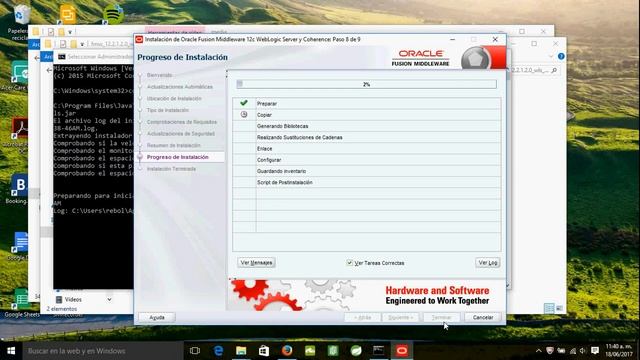Open Task View from the taskbar
The width and height of the screenshot is (640, 360).
195,351
